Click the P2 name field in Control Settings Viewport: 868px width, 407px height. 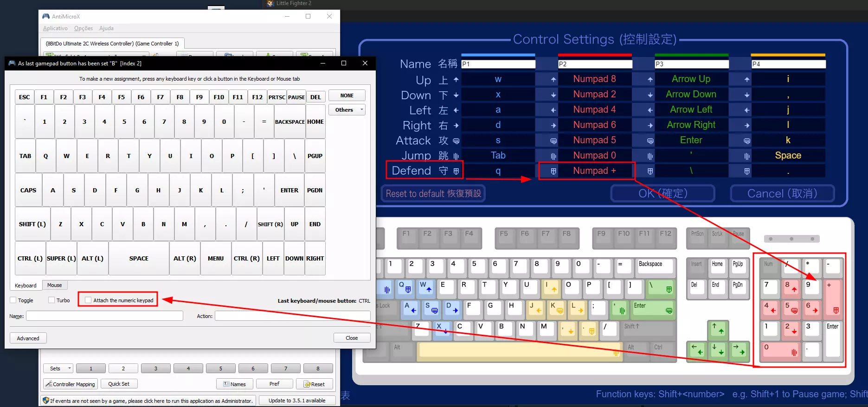[595, 64]
